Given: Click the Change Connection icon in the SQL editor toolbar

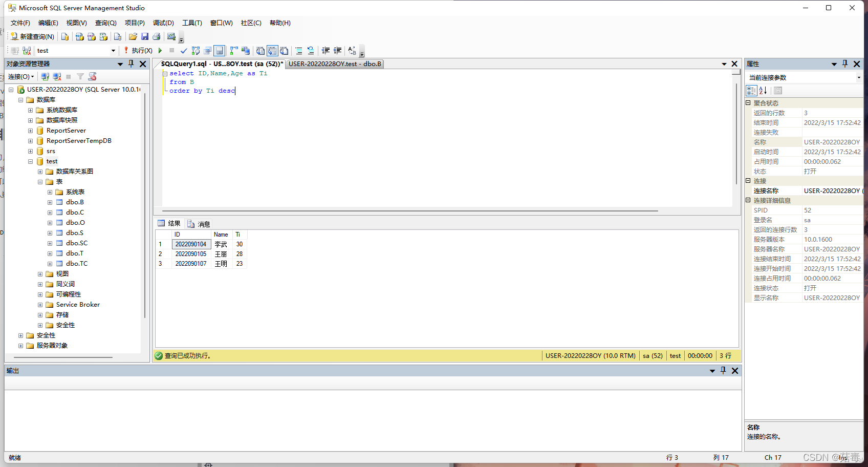Looking at the screenshot, I should pos(27,51).
